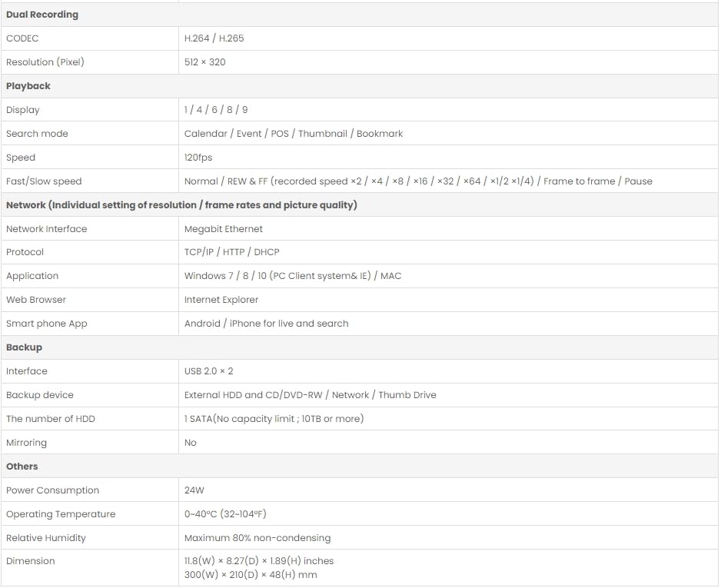The image size is (721, 588).
Task: Click the Web Browser row label
Action: pyautogui.click(x=36, y=300)
